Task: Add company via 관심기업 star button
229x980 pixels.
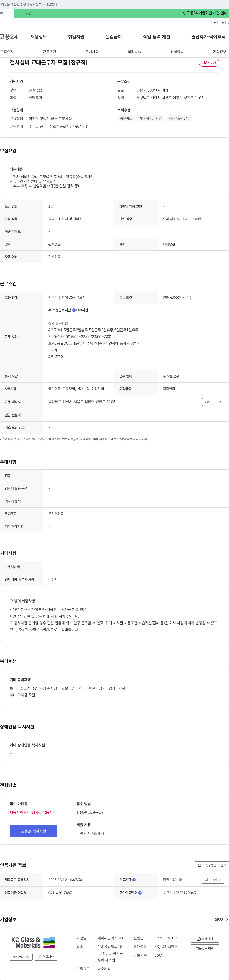Action: tap(21, 957)
